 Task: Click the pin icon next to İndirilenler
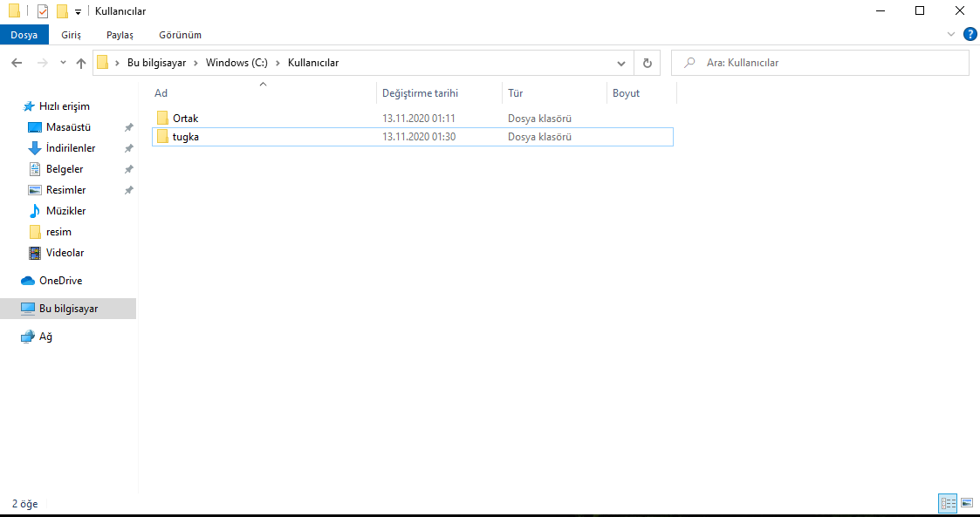pyautogui.click(x=129, y=148)
